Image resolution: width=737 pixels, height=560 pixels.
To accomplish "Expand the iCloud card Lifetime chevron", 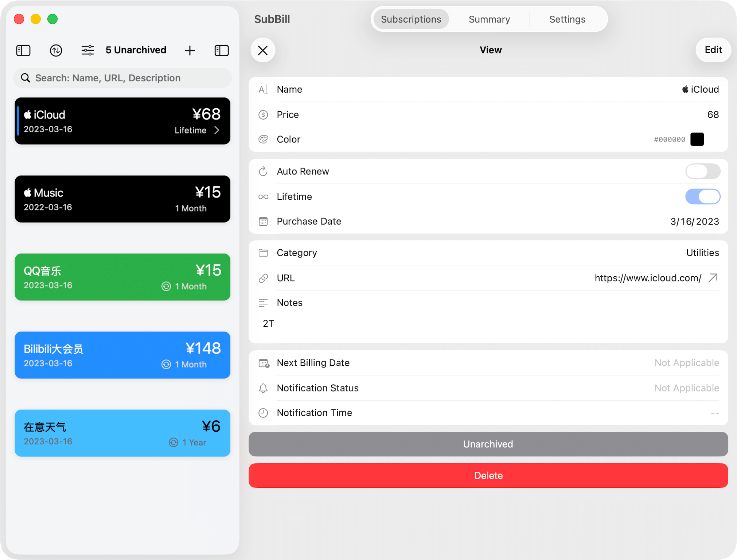I will click(217, 130).
